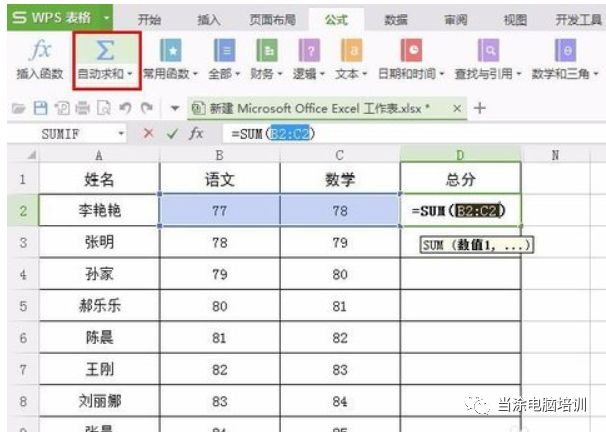Click empty 总分 cell in 孙家 row
Image resolution: width=606 pixels, height=432 pixels.
pos(460,274)
